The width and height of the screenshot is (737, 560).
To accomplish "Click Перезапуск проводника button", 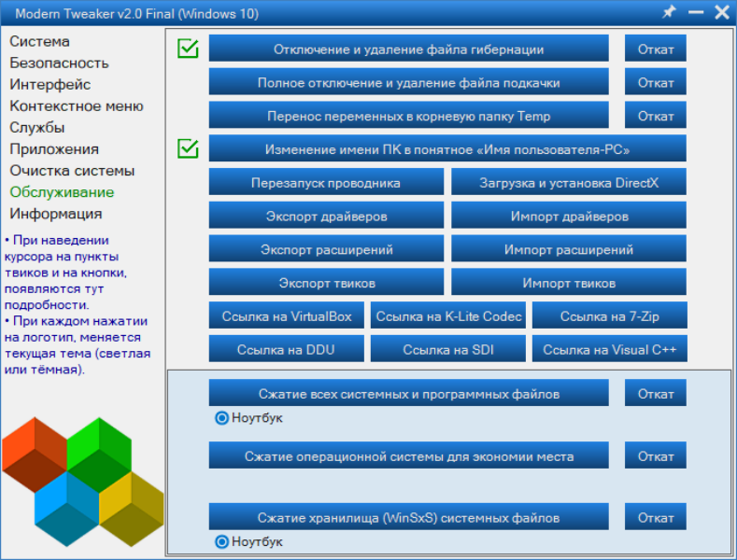I will click(x=326, y=182).
